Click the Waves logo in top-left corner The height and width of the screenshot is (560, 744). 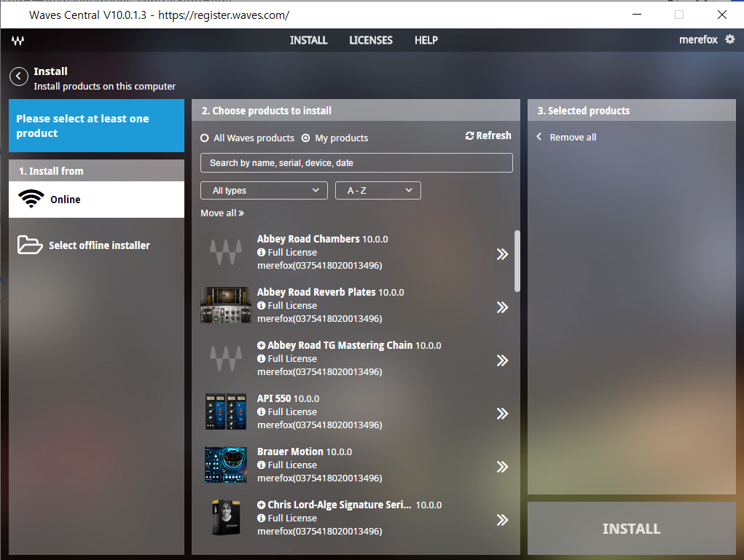(x=17, y=41)
